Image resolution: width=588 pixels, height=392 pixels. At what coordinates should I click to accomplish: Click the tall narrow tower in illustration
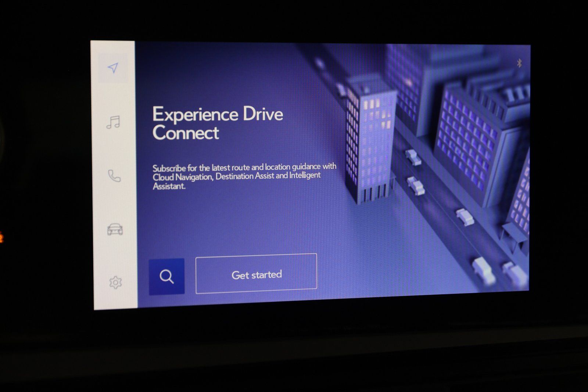369,143
